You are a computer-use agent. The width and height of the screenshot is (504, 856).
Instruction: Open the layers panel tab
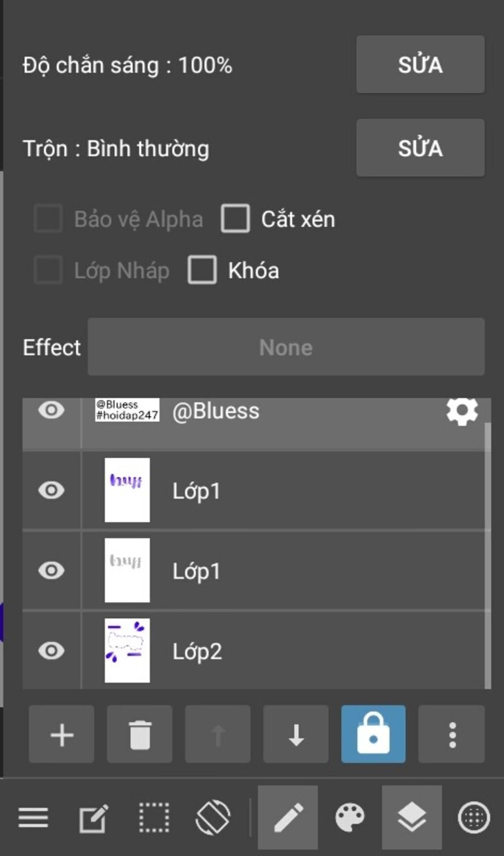pos(411,818)
